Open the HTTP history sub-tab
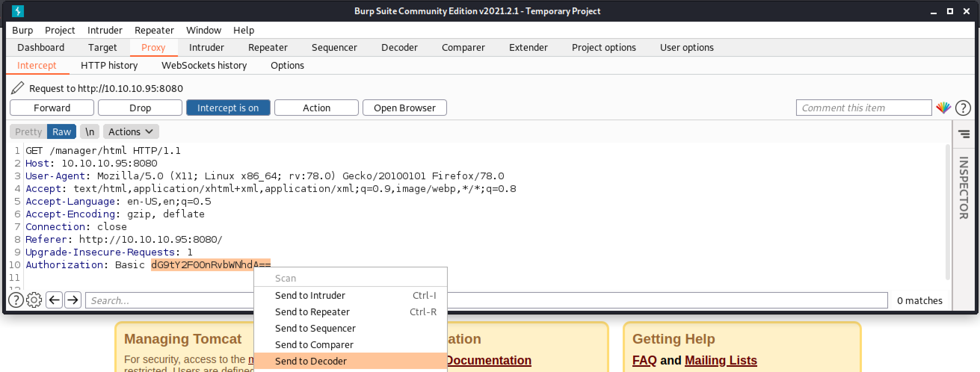 click(109, 65)
